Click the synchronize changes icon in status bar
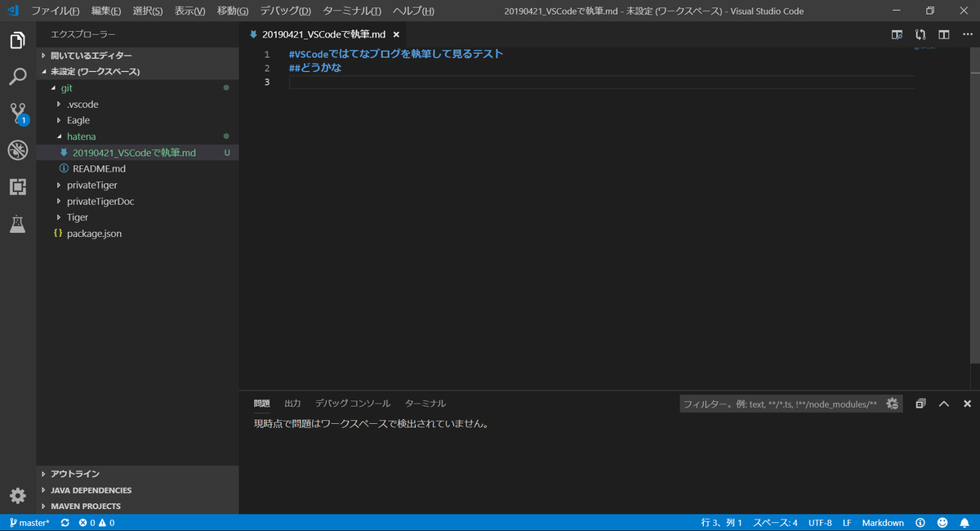980x531 pixels. pyautogui.click(x=65, y=522)
